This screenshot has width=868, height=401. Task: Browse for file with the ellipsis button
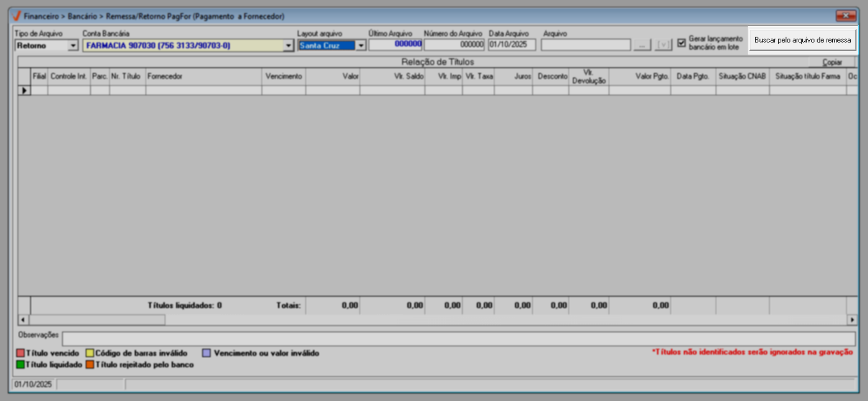tap(642, 45)
